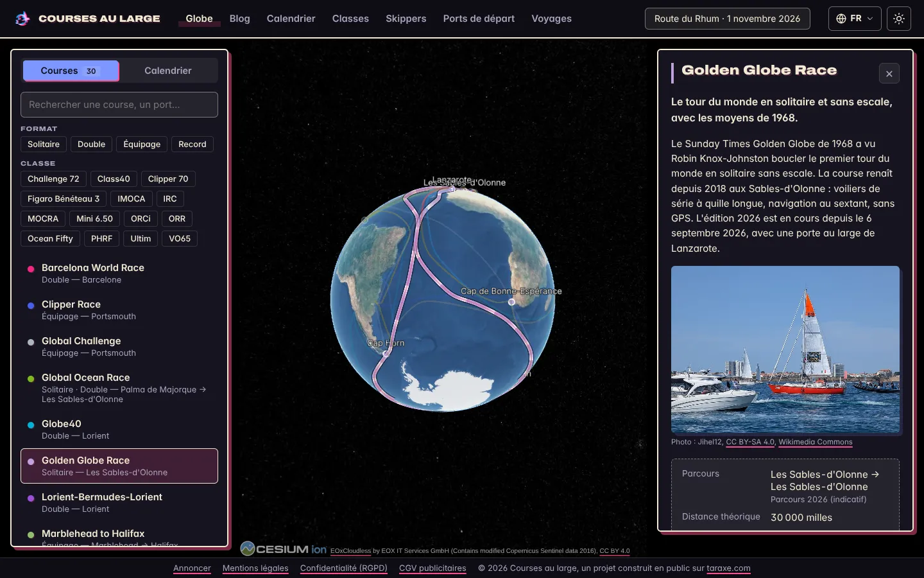The image size is (924, 578).
Task: Click the Cap Horn waypoint marker
Action: (x=386, y=353)
